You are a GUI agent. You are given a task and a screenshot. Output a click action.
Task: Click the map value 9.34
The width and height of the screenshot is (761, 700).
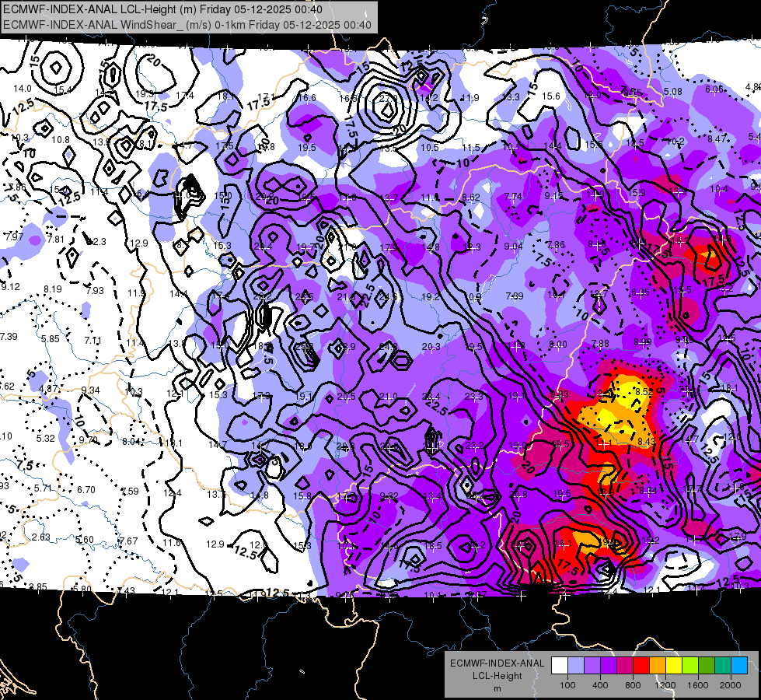[x=91, y=390]
